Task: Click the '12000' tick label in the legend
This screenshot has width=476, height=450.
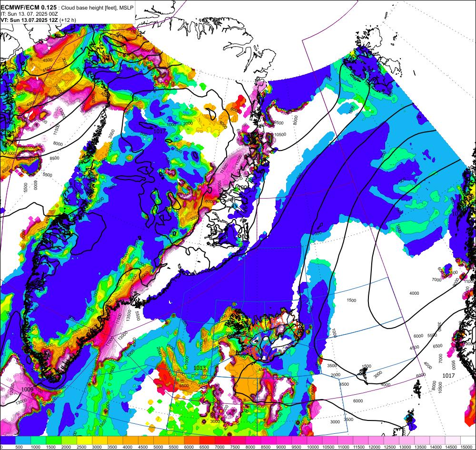Action: [x=374, y=447]
